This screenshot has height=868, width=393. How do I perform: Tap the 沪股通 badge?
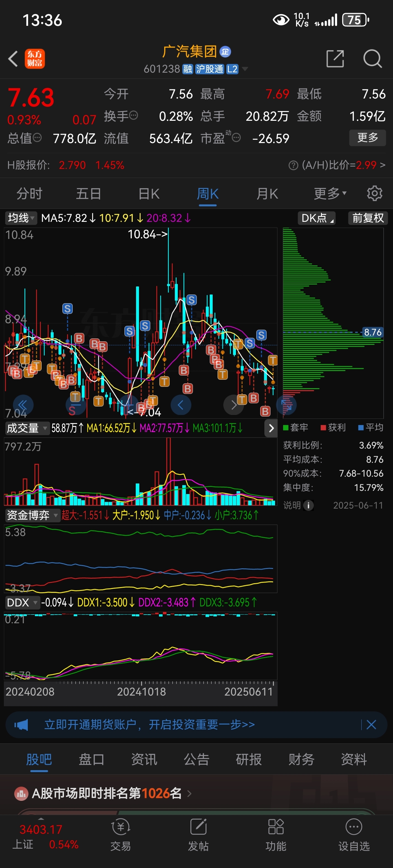coord(209,69)
